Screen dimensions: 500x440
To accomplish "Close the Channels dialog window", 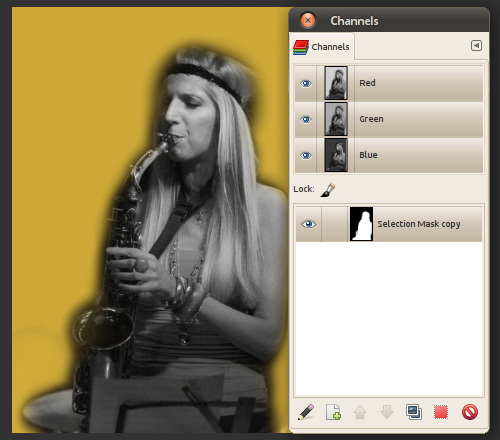I will click(308, 20).
